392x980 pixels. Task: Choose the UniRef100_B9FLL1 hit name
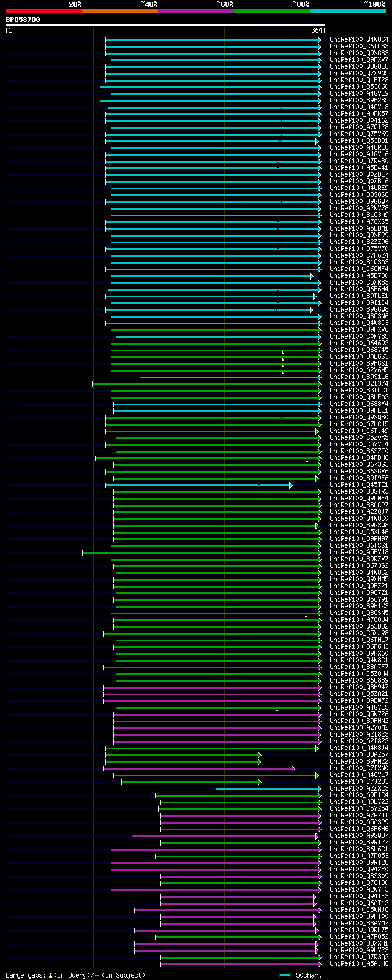click(359, 410)
